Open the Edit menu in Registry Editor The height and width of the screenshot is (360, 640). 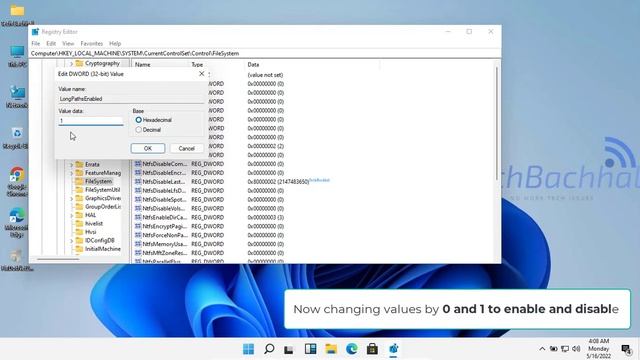point(51,43)
